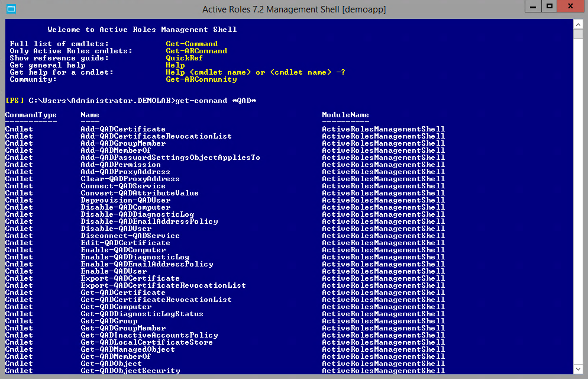Screen dimensions: 588x379
Task: Click the Get-QADCertificate entry
Action: tap(123, 293)
